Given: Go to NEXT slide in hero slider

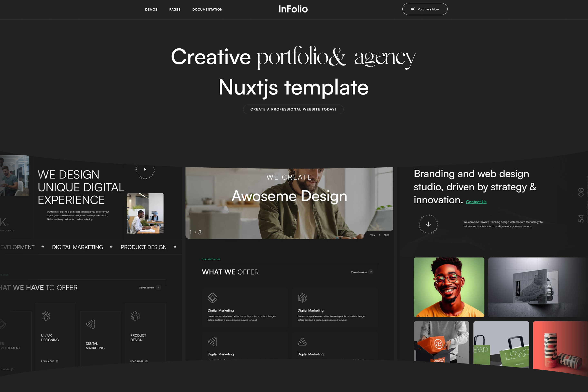Looking at the screenshot, I should coord(386,235).
